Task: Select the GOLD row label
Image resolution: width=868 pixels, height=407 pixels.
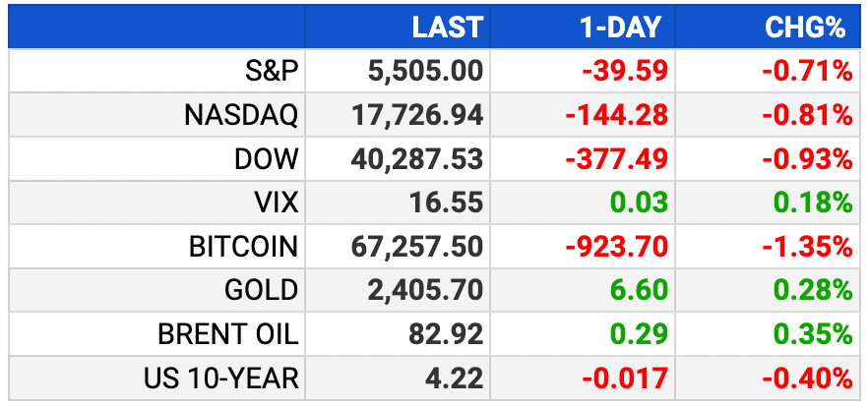Action: pos(262,290)
